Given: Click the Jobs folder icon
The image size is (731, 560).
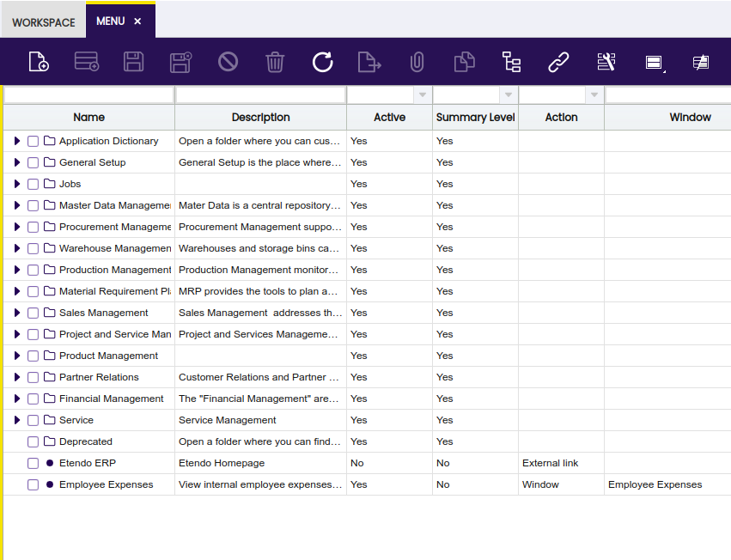Looking at the screenshot, I should click(x=50, y=183).
